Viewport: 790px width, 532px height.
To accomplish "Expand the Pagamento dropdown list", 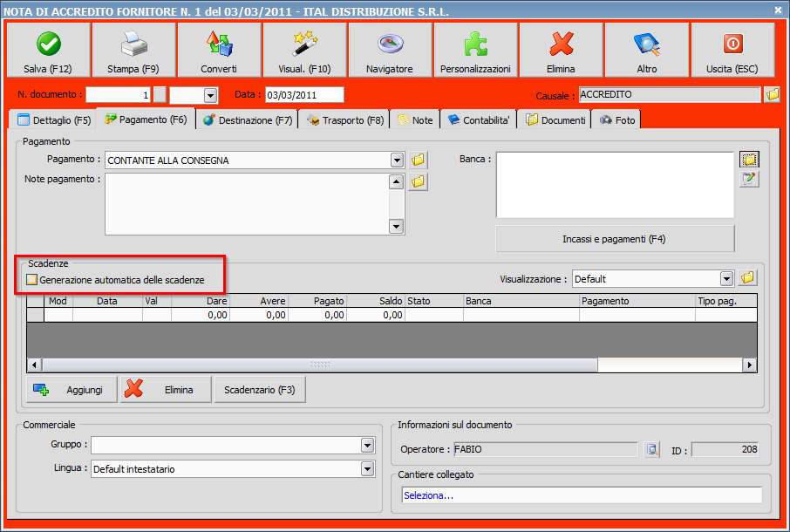I will point(397,160).
